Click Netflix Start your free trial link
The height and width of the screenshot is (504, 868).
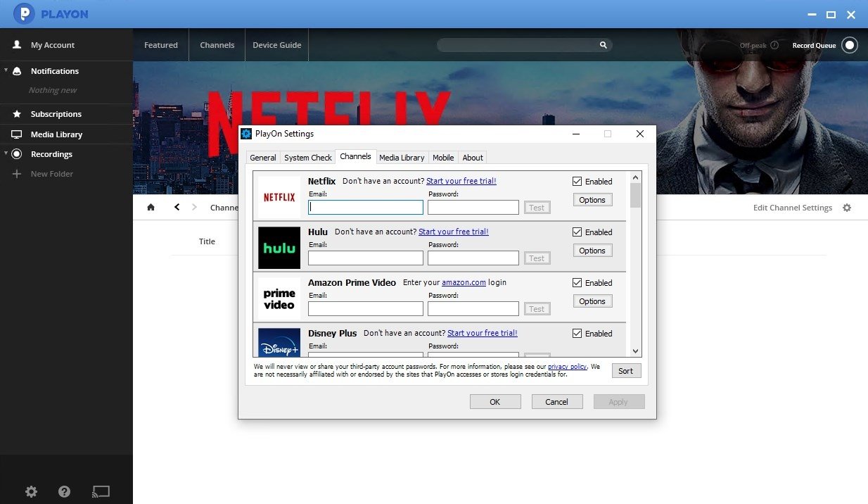coord(461,181)
